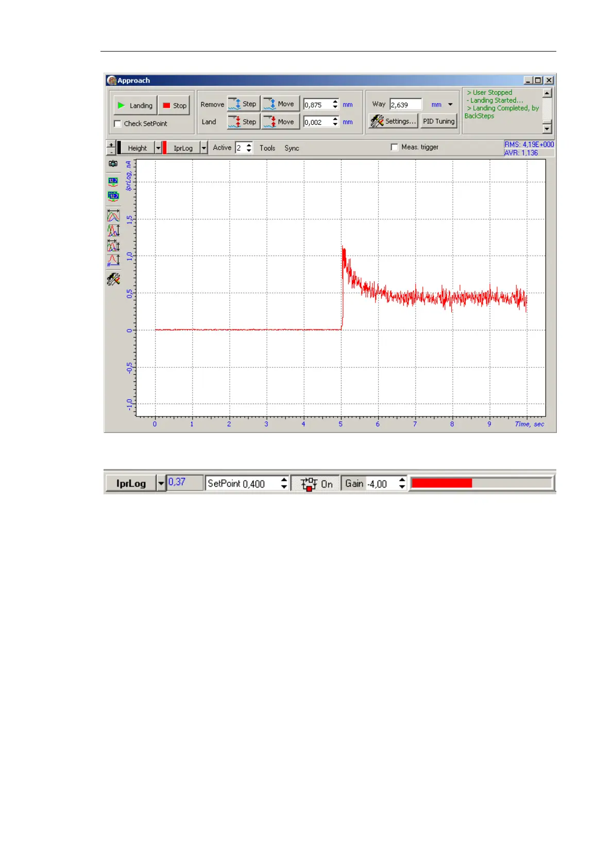Screen dimensions: 613x868
Task: Decrease the Land distance 0,002 spinner
Action: coord(335,125)
